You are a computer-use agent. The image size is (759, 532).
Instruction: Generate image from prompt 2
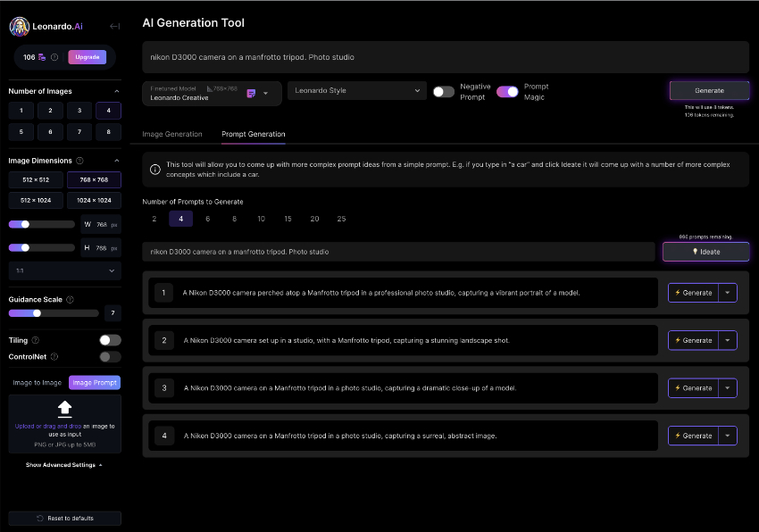pyautogui.click(x=694, y=340)
